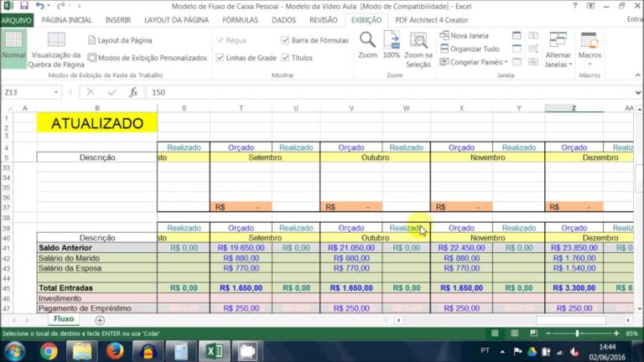This screenshot has width=644, height=362.
Task: Select the Fluxo sheet tab
Action: (x=64, y=319)
